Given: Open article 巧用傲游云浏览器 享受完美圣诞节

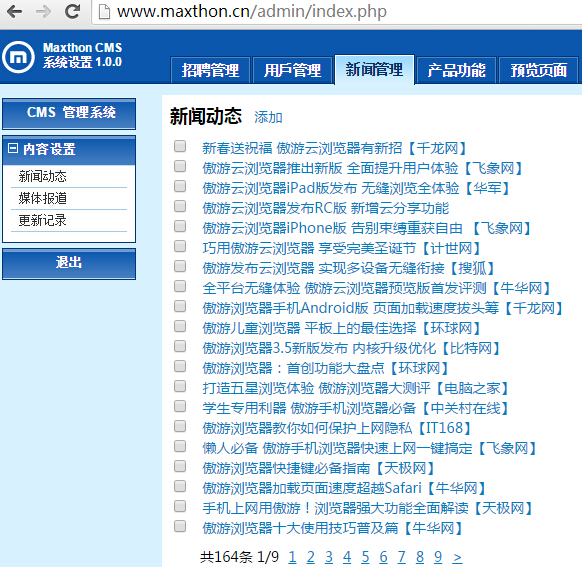Looking at the screenshot, I should point(342,248).
